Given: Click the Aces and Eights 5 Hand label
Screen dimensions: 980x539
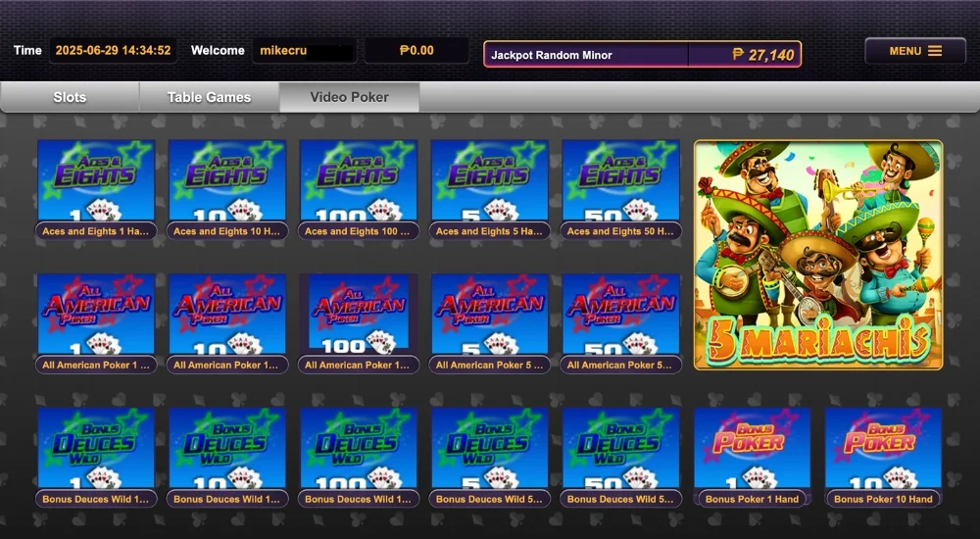Looking at the screenshot, I should click(x=489, y=230).
